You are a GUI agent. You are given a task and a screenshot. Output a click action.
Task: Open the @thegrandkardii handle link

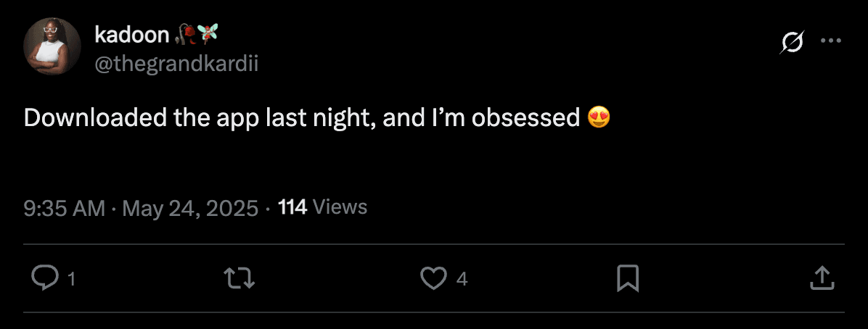(x=176, y=64)
